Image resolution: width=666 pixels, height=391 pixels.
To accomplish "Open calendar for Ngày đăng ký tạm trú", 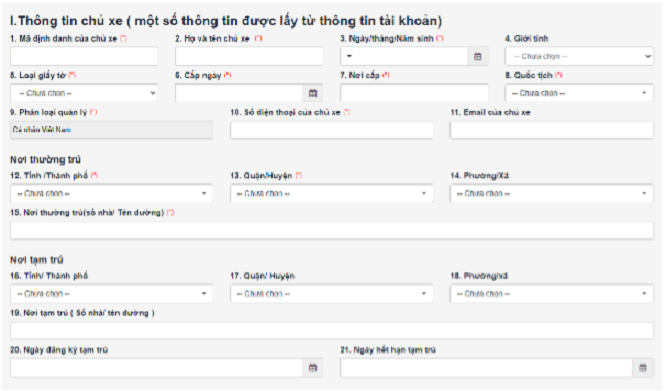I will click(313, 368).
